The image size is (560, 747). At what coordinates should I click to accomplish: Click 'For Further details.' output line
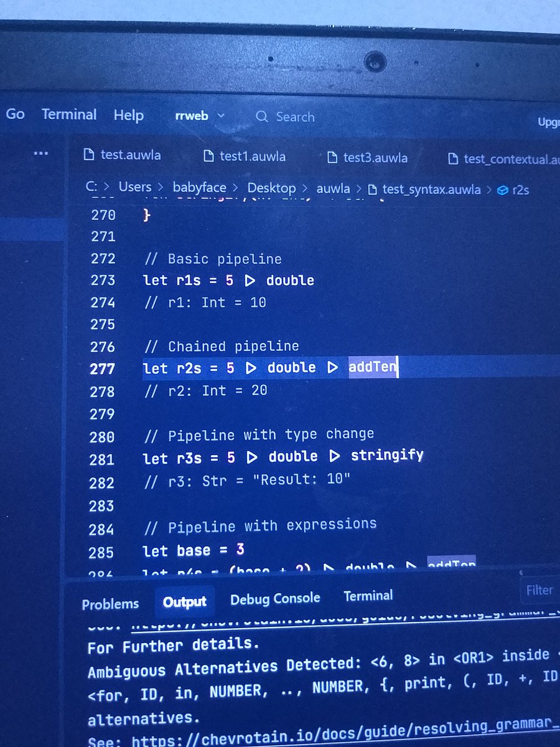[x=173, y=645]
